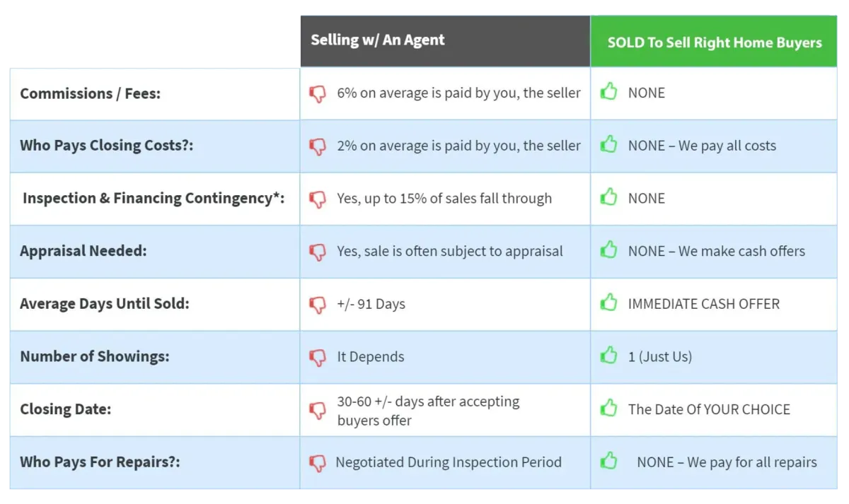Click thumbs-up icon beside 'We pay all costs'
849x504 pixels.
[x=608, y=145]
